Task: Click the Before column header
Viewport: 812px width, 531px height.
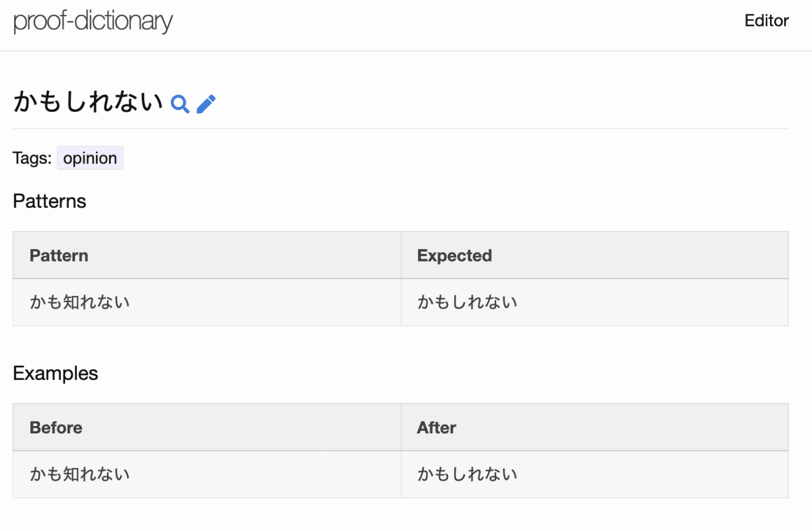Action: click(x=207, y=427)
